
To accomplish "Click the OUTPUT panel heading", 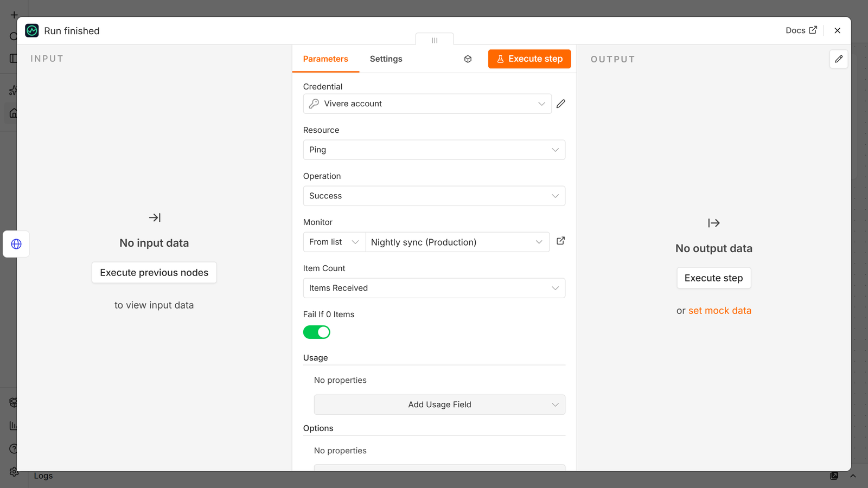I will pos(613,59).
